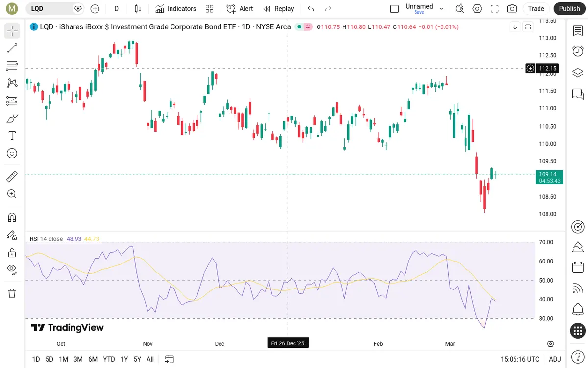Set range to YTD

pos(109,359)
